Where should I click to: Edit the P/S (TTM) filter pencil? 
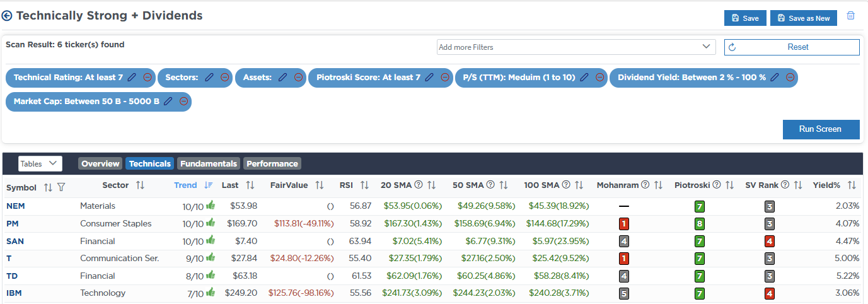584,78
